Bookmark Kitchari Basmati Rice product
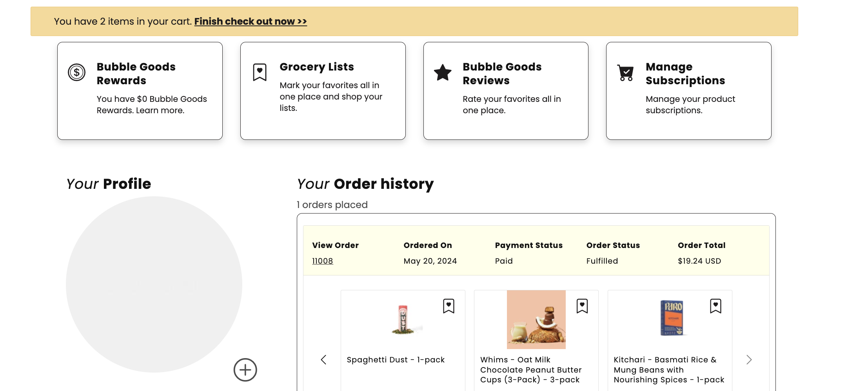The height and width of the screenshot is (391, 868). pyautogui.click(x=715, y=306)
